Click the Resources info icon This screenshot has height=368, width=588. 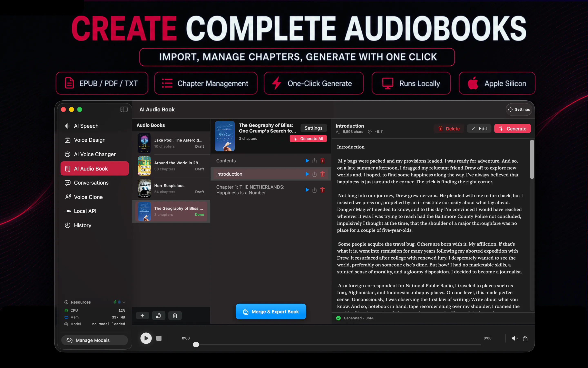point(66,302)
